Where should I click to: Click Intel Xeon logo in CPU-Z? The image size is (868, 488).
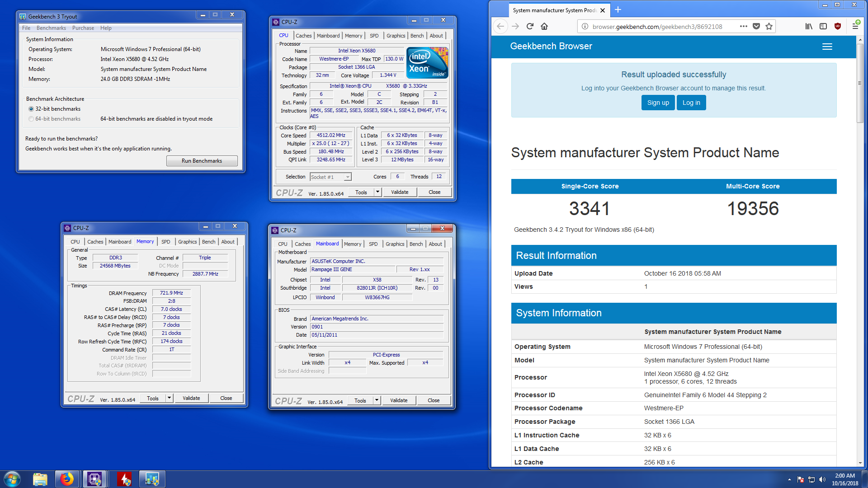[x=427, y=63]
